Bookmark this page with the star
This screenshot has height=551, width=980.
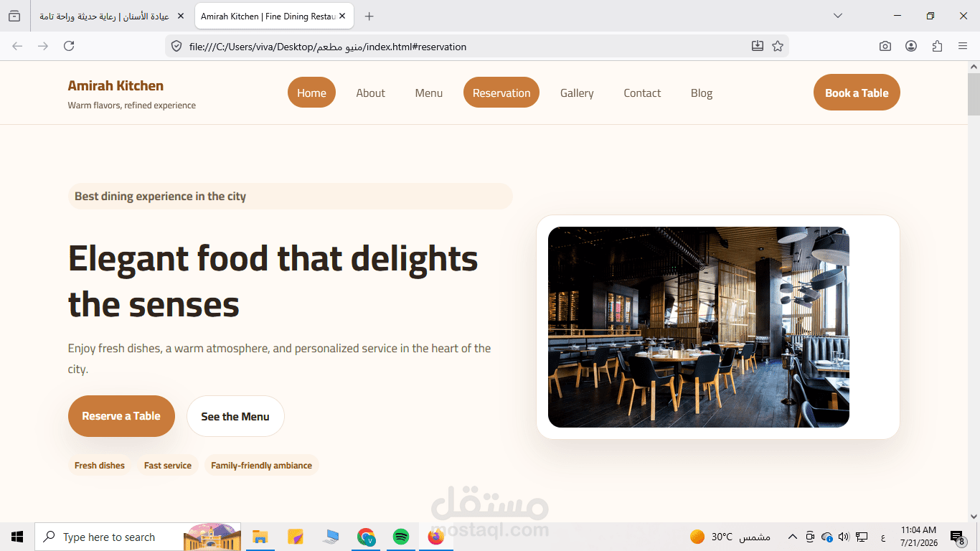point(778,46)
